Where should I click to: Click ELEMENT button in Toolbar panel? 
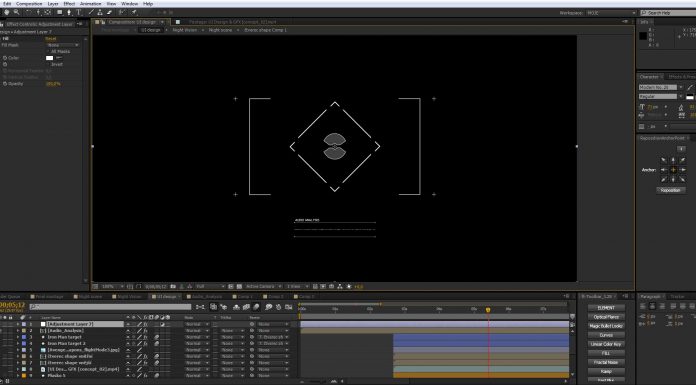pyautogui.click(x=606, y=308)
